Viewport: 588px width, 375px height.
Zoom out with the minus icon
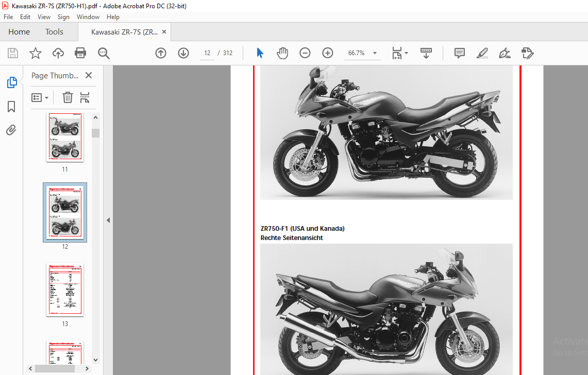pos(305,53)
